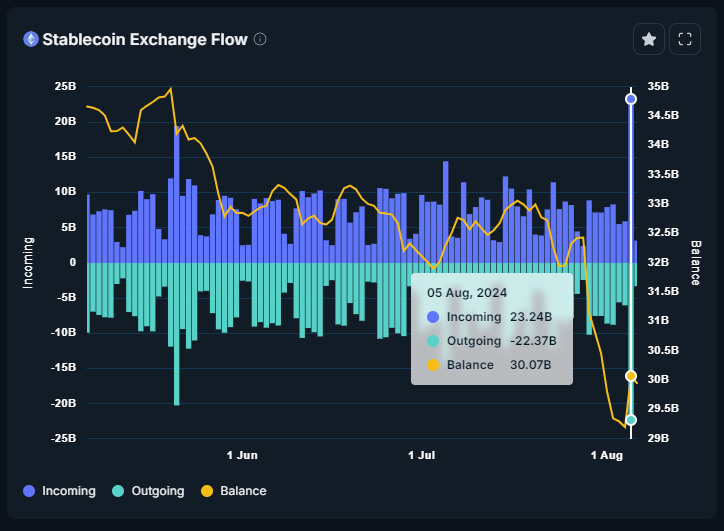Click the vertical Balance axis title
This screenshot has width=724, height=531.
click(x=696, y=263)
